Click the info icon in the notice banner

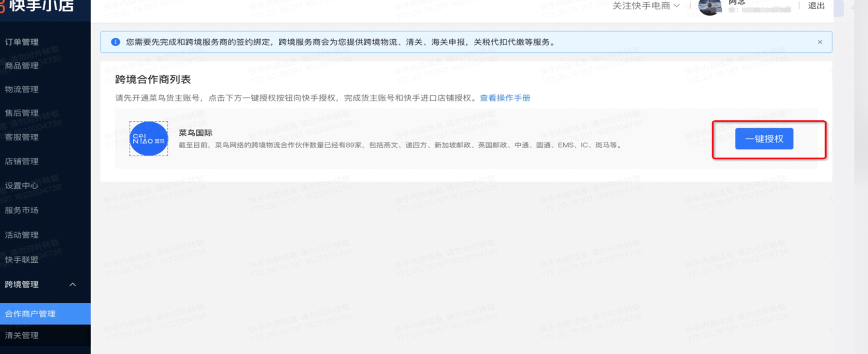tap(116, 42)
